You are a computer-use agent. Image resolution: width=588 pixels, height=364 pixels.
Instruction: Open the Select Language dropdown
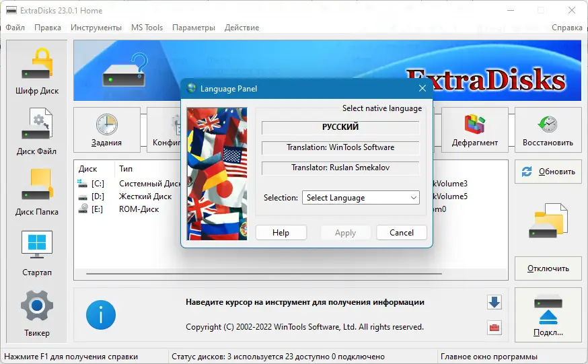(x=361, y=198)
